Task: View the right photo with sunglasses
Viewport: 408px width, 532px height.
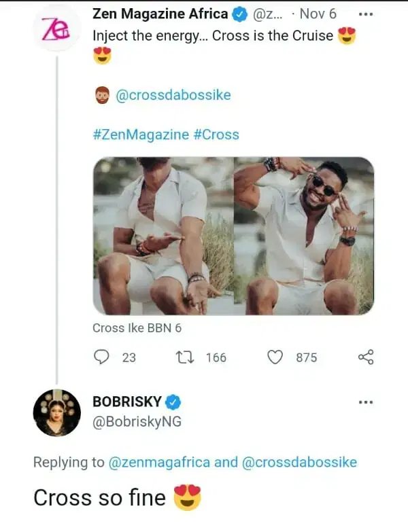Action: [304, 236]
